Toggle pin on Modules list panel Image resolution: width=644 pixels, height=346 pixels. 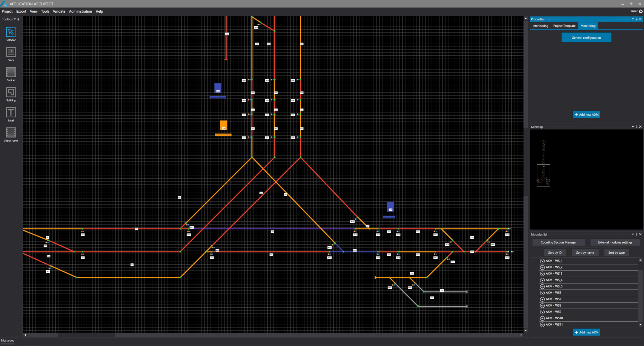[x=637, y=234]
